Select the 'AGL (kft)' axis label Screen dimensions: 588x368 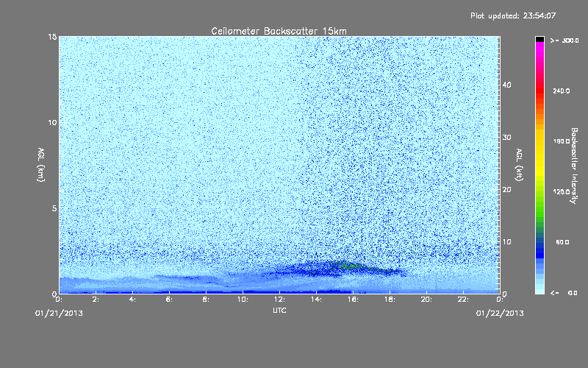(519, 164)
